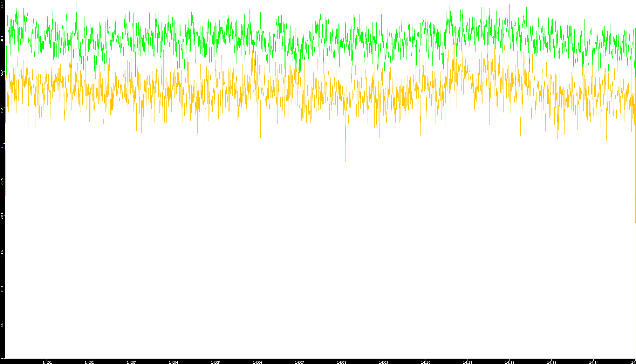The height and width of the screenshot is (364, 636).
Task: Select the 14:03 time axis marker
Action: (131, 362)
